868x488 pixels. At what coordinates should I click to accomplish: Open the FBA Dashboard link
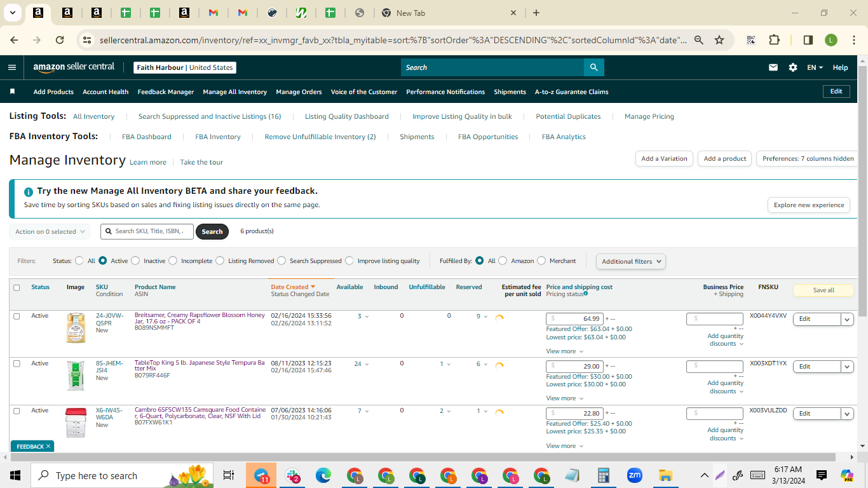point(147,137)
